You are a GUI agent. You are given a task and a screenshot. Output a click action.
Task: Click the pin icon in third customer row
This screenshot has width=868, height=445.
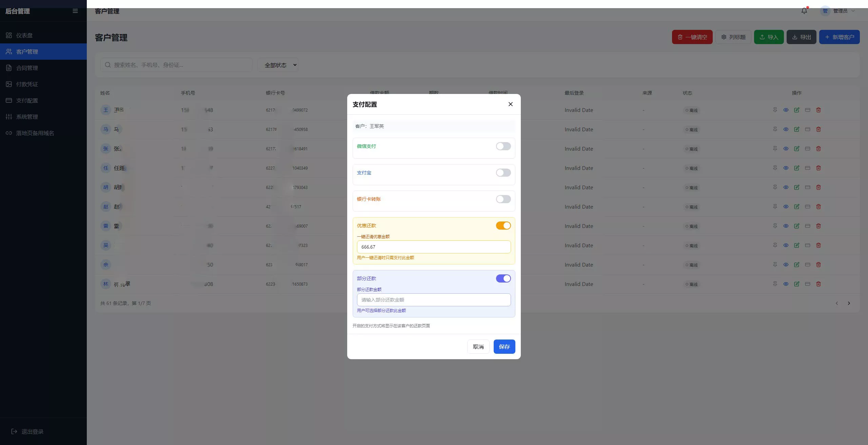[x=775, y=149]
